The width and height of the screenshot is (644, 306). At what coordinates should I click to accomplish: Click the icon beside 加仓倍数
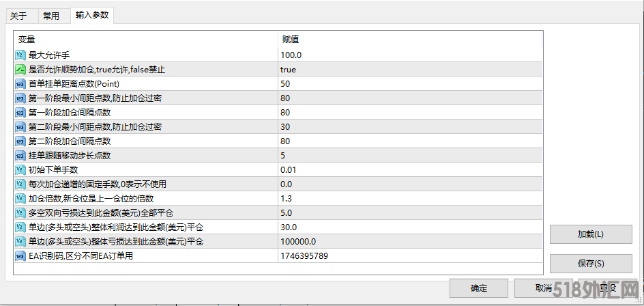coord(20,199)
